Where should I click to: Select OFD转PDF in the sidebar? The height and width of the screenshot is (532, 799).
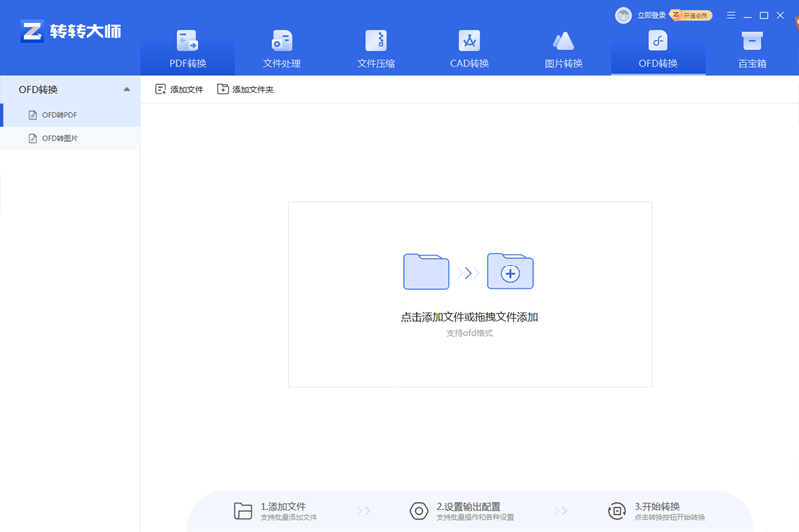click(59, 115)
